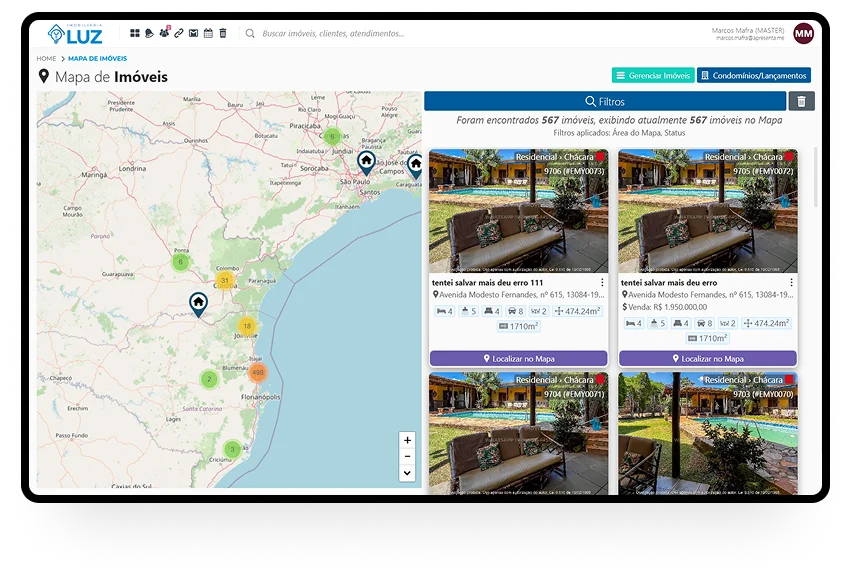Screen dimensions: 851x579
Task: Focus the Buscar imóveis search field
Action: click(x=333, y=34)
